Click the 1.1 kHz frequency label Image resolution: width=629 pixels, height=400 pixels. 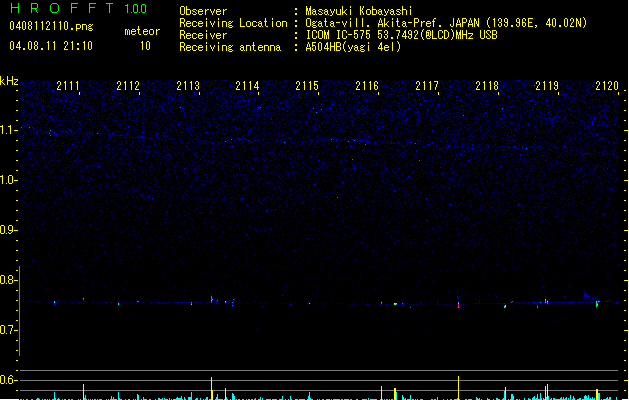9,130
